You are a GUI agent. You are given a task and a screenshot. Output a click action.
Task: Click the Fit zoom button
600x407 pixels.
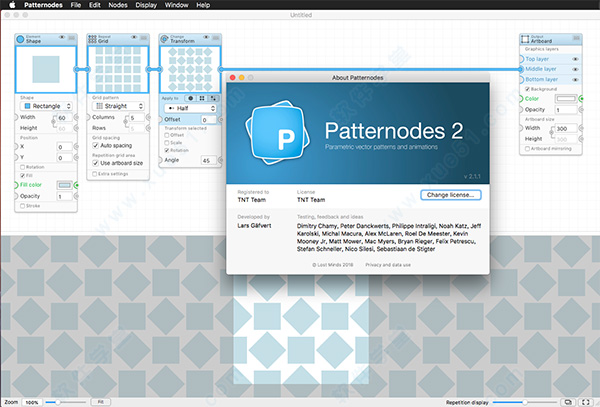point(101,402)
